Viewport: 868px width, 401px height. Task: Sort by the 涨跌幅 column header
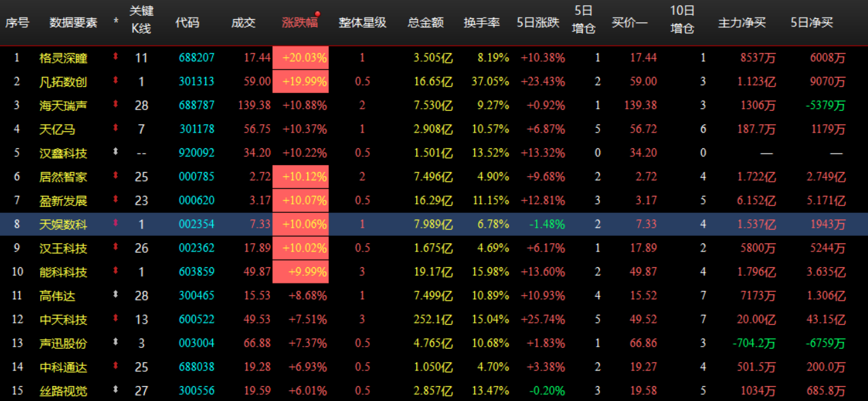300,22
